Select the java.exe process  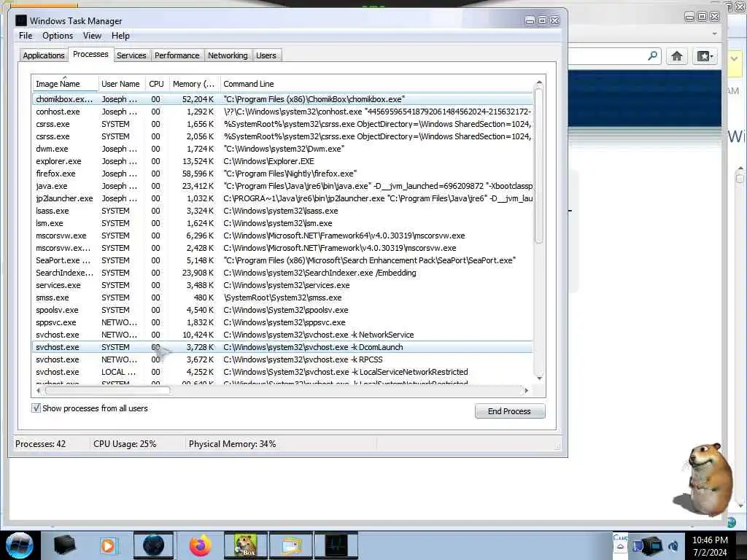point(283,186)
